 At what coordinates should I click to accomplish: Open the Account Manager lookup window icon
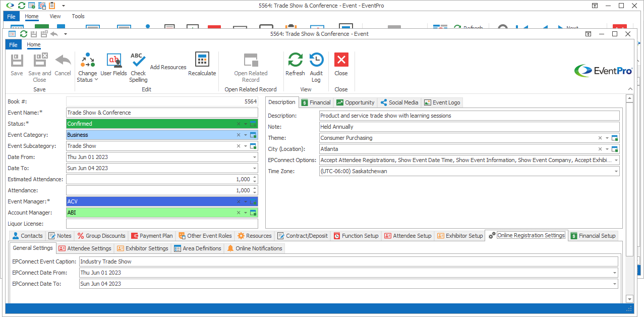click(253, 213)
